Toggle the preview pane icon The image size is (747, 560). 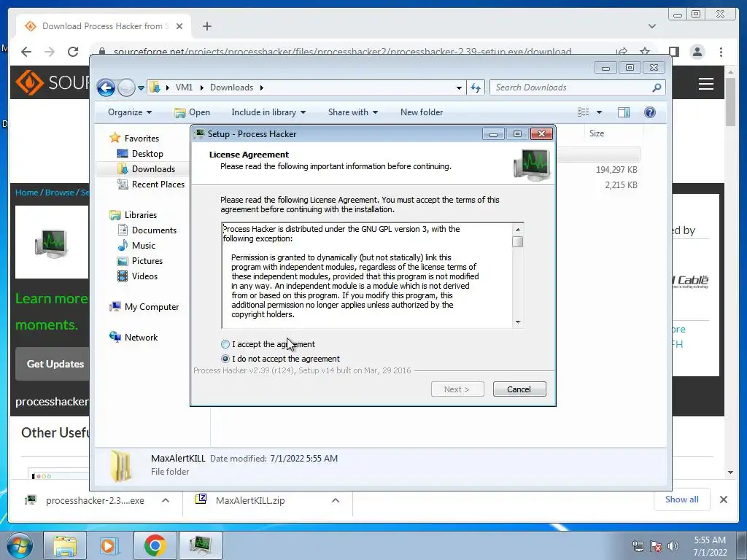624,112
